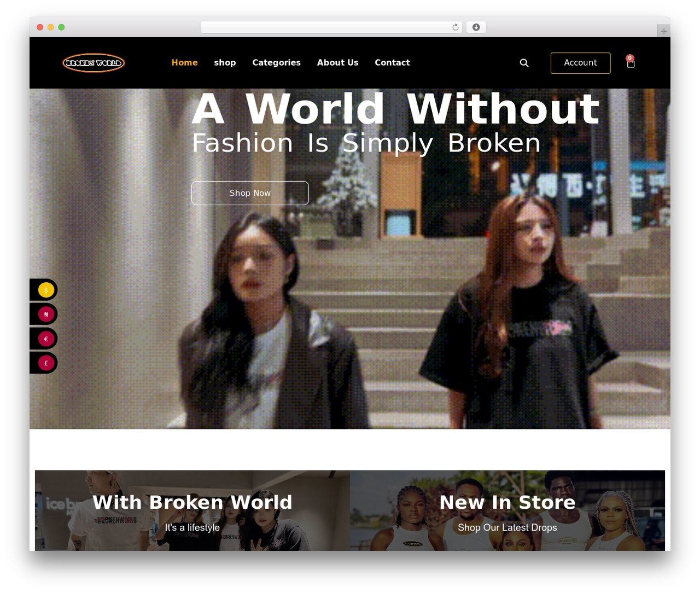
Task: Open the search icon in header
Action: (524, 63)
